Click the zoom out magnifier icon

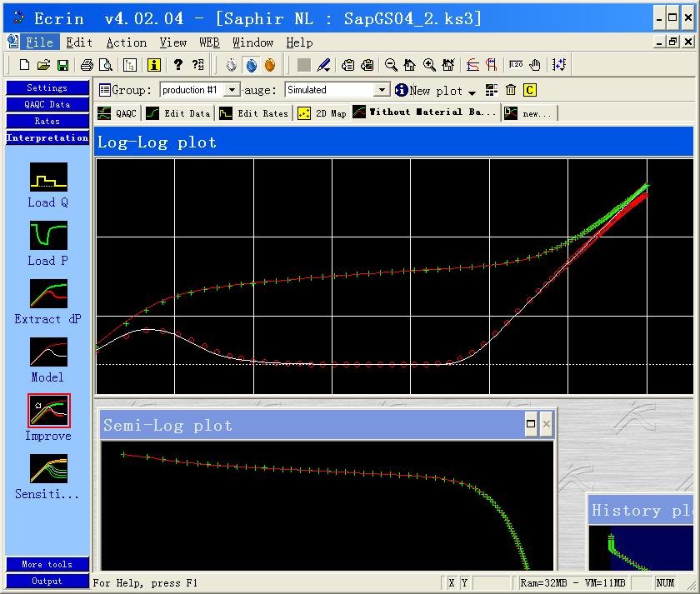391,65
